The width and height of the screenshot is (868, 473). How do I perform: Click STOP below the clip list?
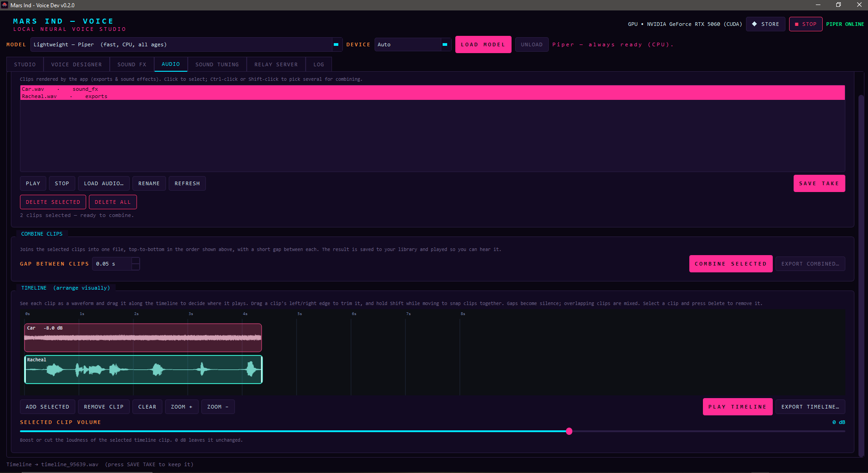coord(62,183)
